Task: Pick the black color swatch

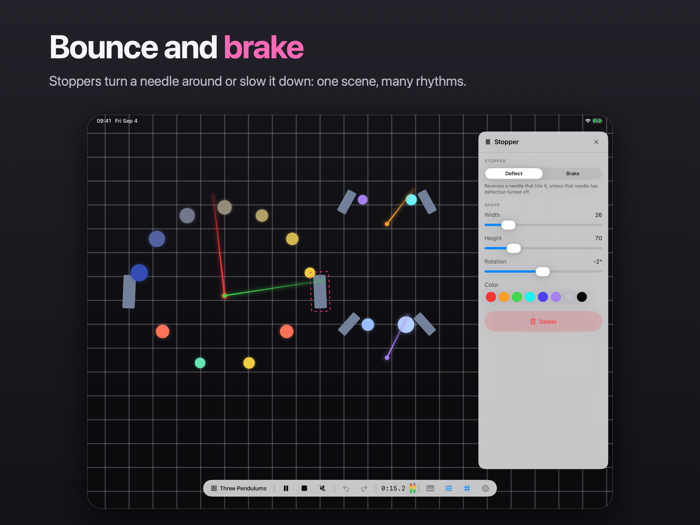Action: pyautogui.click(x=582, y=297)
